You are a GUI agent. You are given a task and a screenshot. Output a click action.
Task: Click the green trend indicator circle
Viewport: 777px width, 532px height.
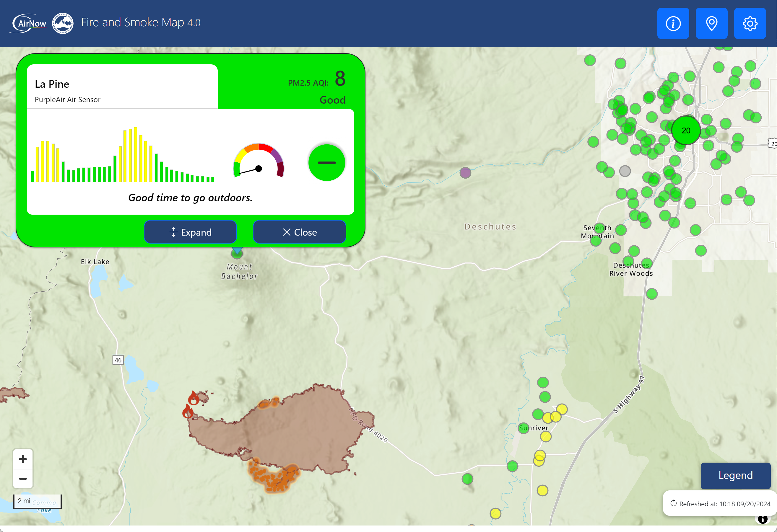(x=326, y=163)
